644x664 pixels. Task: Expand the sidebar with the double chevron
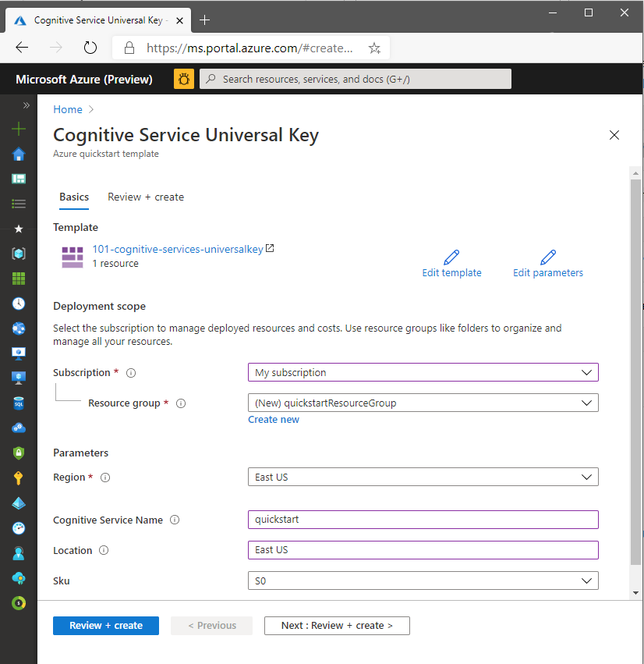[x=26, y=105]
